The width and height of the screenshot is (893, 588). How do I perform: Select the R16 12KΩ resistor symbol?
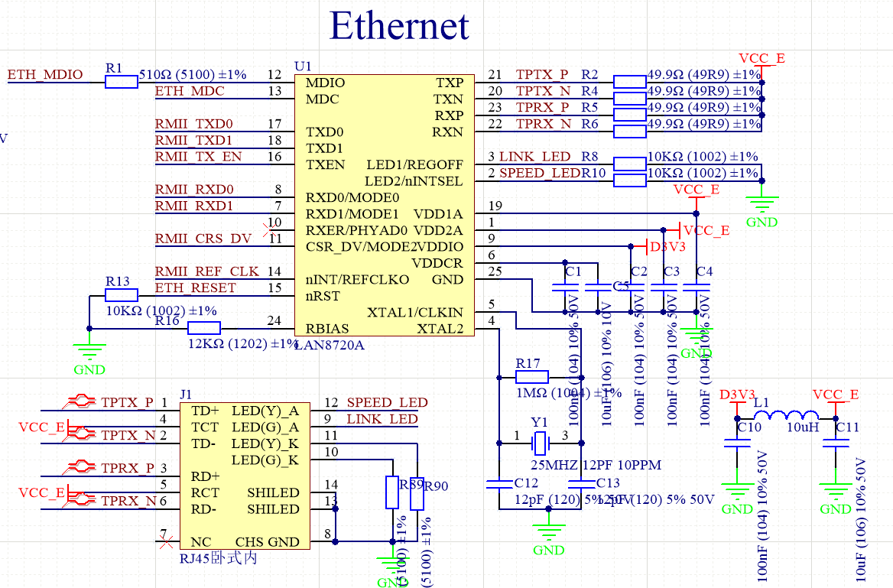(204, 328)
